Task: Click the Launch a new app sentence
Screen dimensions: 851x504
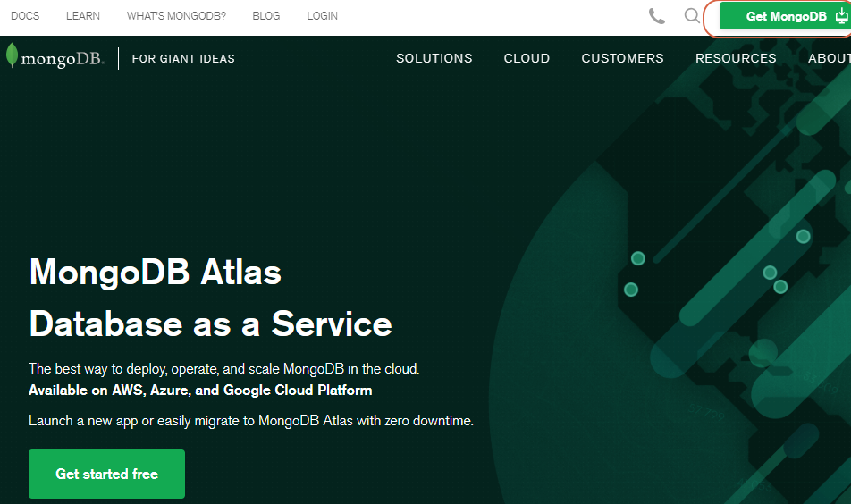Action: click(250, 421)
